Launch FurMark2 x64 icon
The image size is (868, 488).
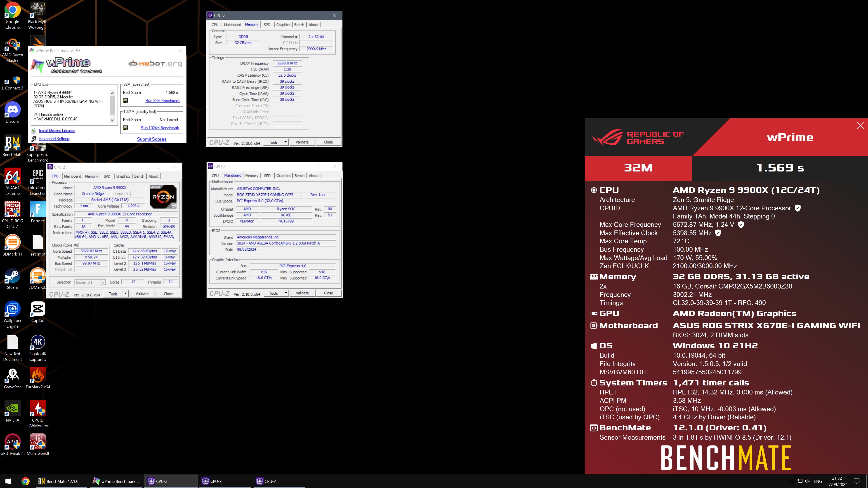(x=38, y=378)
